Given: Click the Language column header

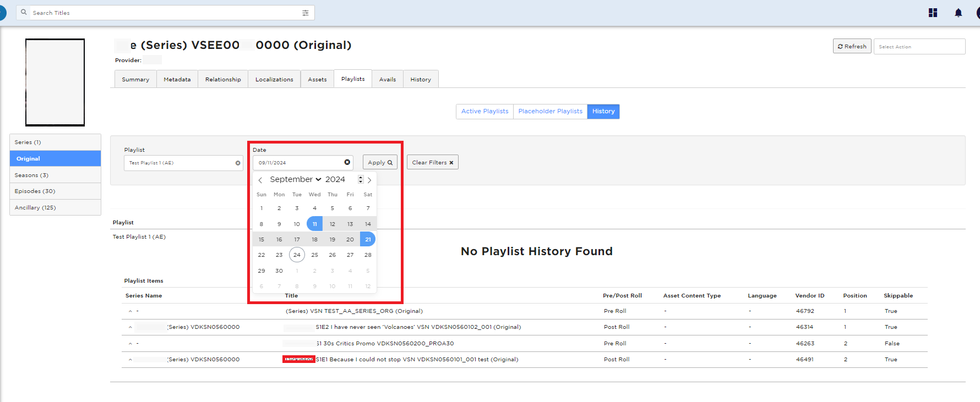Looking at the screenshot, I should pos(762,296).
